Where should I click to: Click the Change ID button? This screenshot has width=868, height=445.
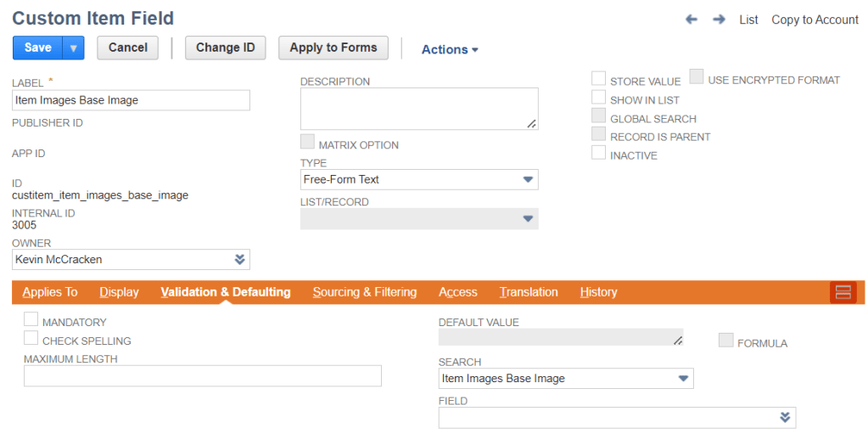coord(225,48)
